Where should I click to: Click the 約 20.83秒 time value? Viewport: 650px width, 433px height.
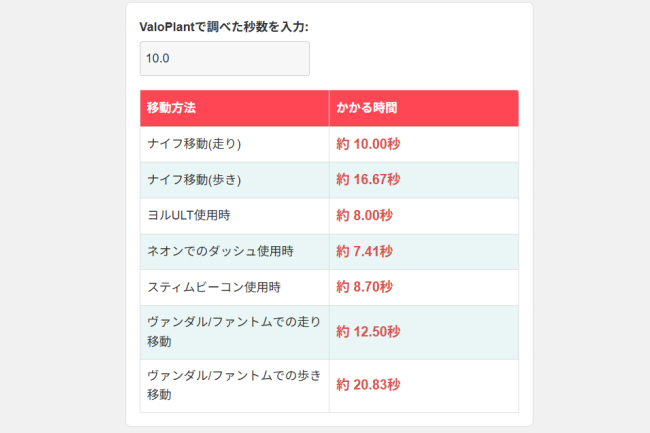[x=368, y=385]
